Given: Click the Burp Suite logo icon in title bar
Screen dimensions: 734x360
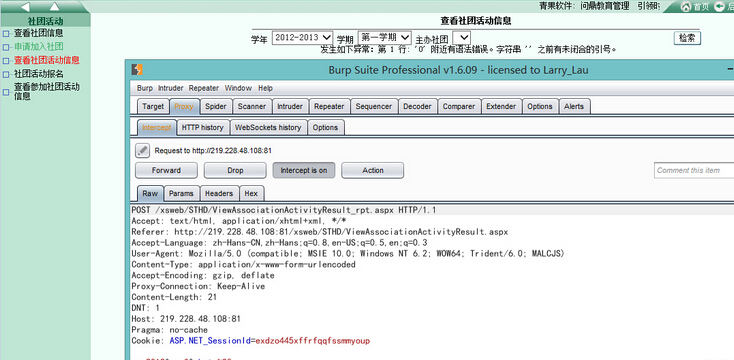Looking at the screenshot, I should (137, 70).
